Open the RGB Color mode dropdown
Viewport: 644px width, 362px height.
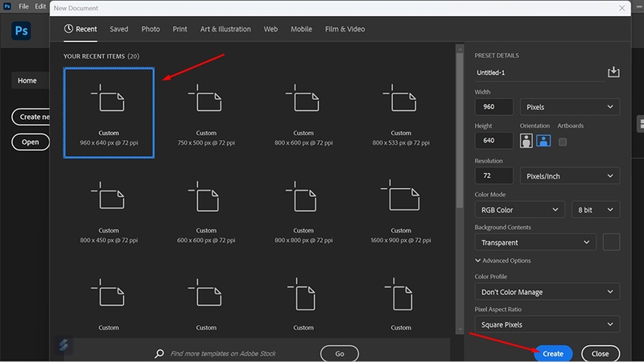(519, 210)
